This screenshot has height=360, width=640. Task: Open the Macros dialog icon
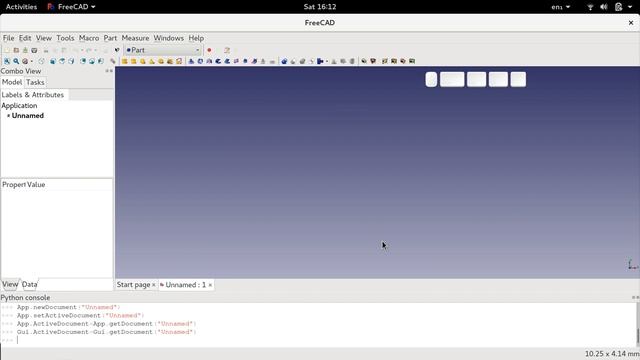point(227,50)
